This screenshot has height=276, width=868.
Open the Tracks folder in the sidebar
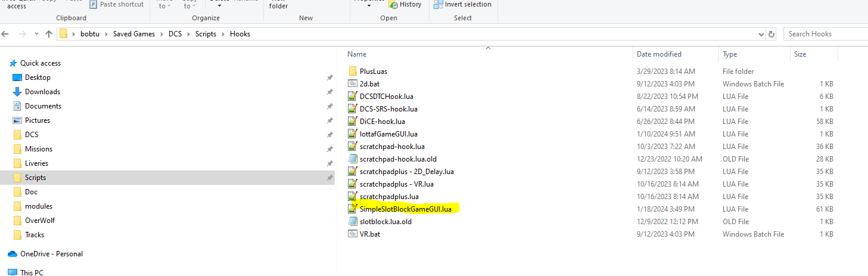pyautogui.click(x=35, y=235)
